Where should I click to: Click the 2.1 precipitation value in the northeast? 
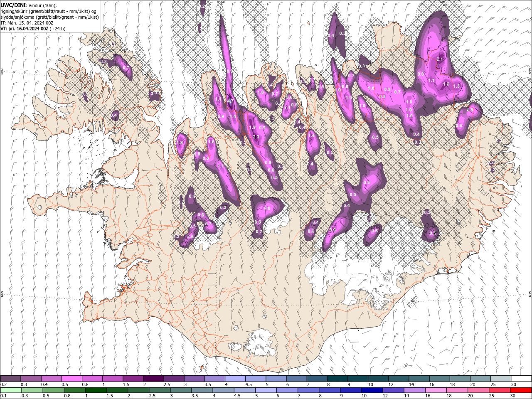pyautogui.click(x=440, y=59)
